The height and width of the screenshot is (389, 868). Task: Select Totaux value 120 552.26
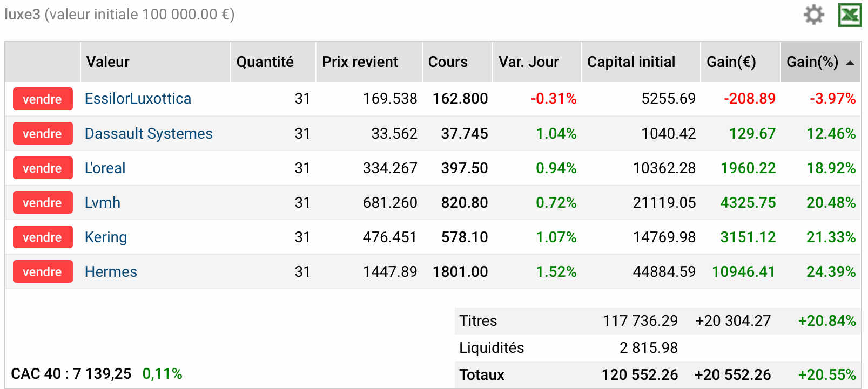pos(640,375)
